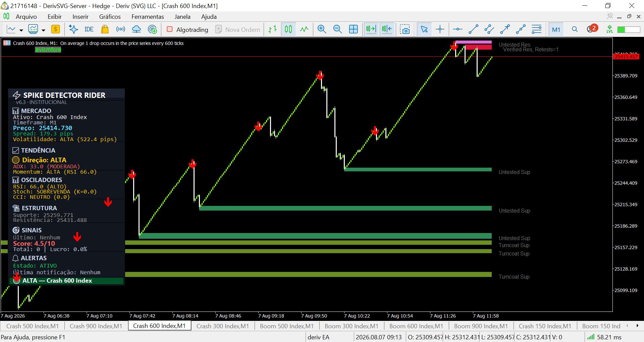
Task: Open the Gráficos menu
Action: (110, 17)
